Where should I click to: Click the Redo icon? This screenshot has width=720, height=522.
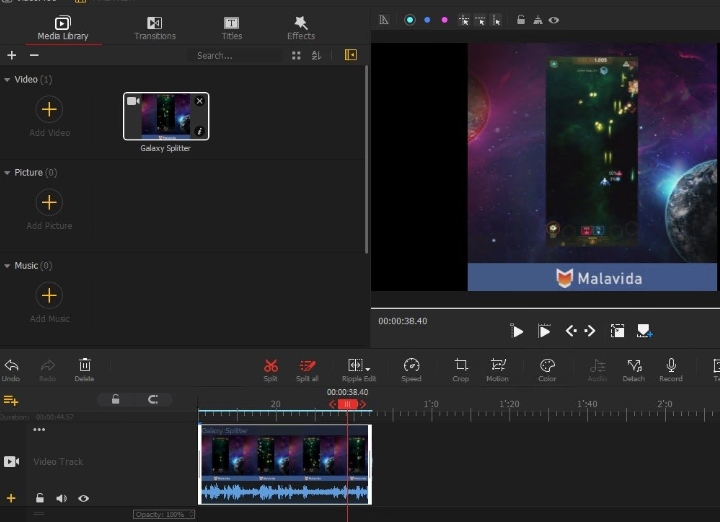[47, 370]
